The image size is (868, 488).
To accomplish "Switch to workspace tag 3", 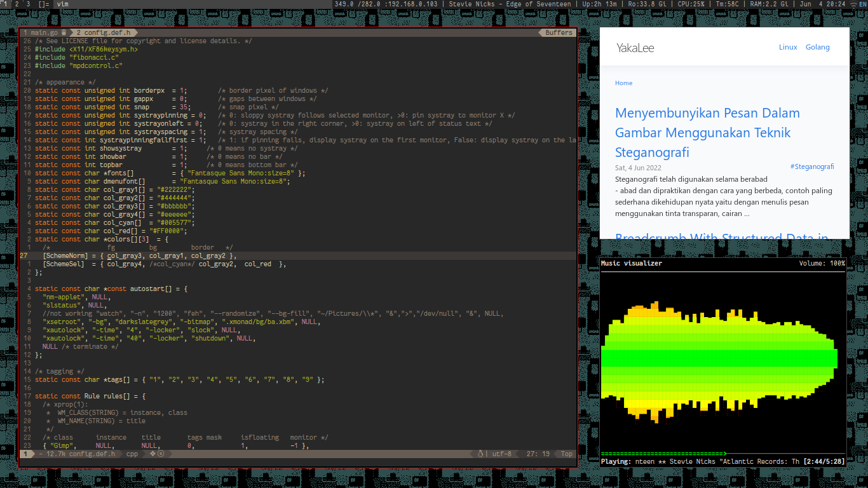I will [27, 4].
